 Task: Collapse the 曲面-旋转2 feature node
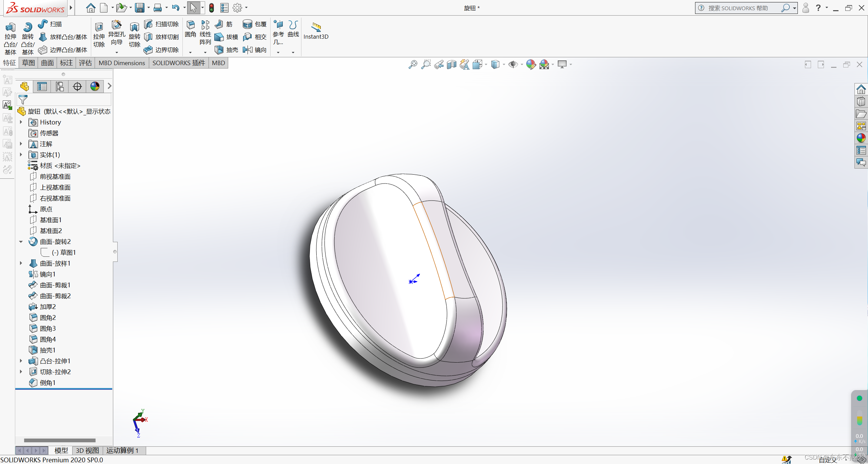click(21, 241)
